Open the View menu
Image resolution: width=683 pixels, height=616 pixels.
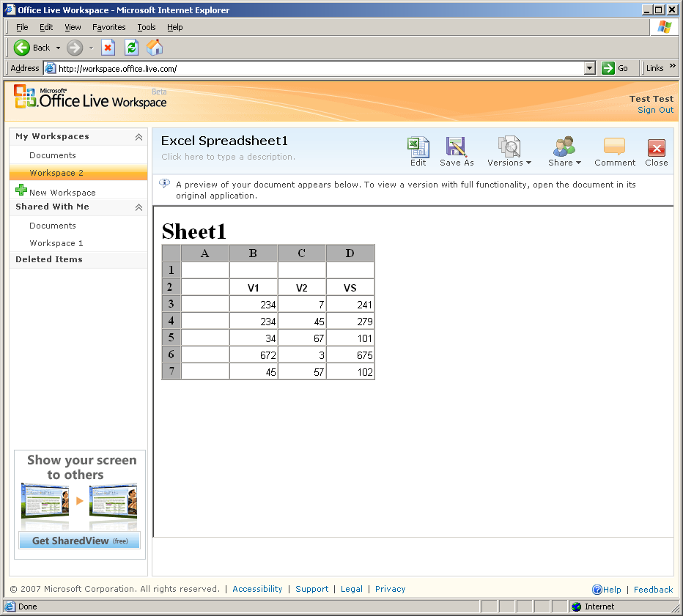(73, 27)
